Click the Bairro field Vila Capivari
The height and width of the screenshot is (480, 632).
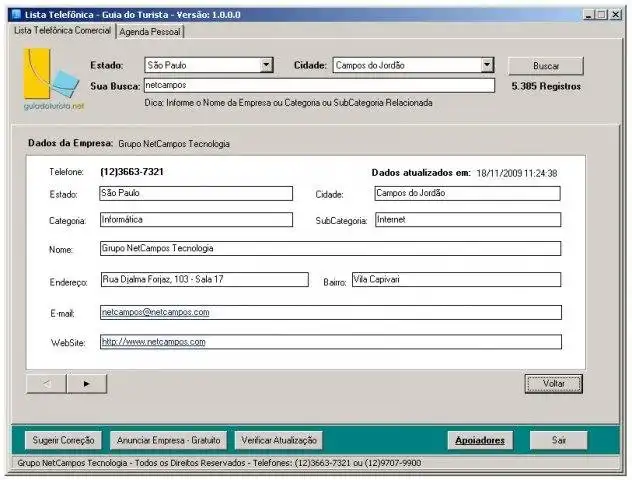[x=456, y=279]
